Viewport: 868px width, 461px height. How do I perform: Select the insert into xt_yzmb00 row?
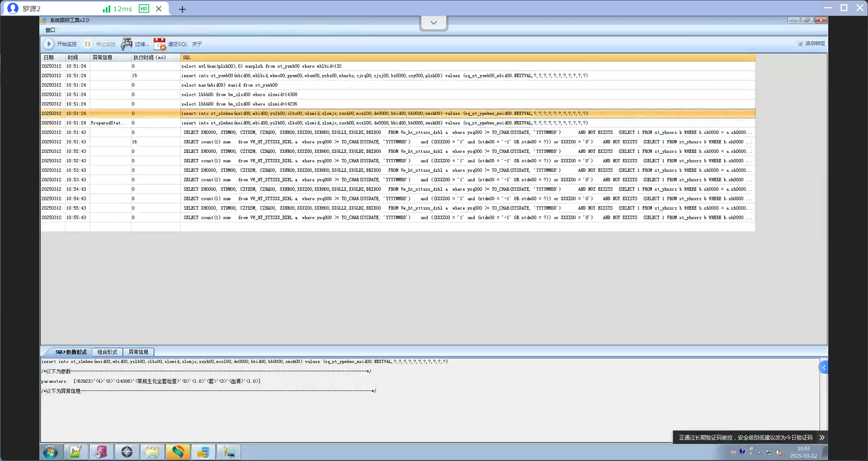pyautogui.click(x=398, y=75)
